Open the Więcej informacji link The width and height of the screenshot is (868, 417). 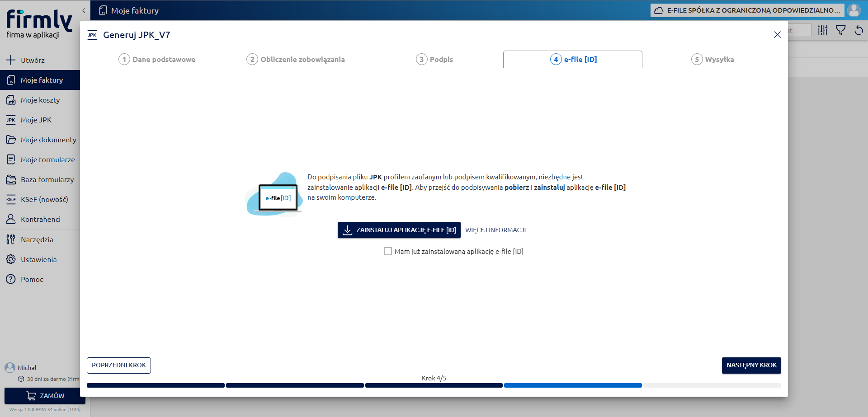pyautogui.click(x=495, y=230)
